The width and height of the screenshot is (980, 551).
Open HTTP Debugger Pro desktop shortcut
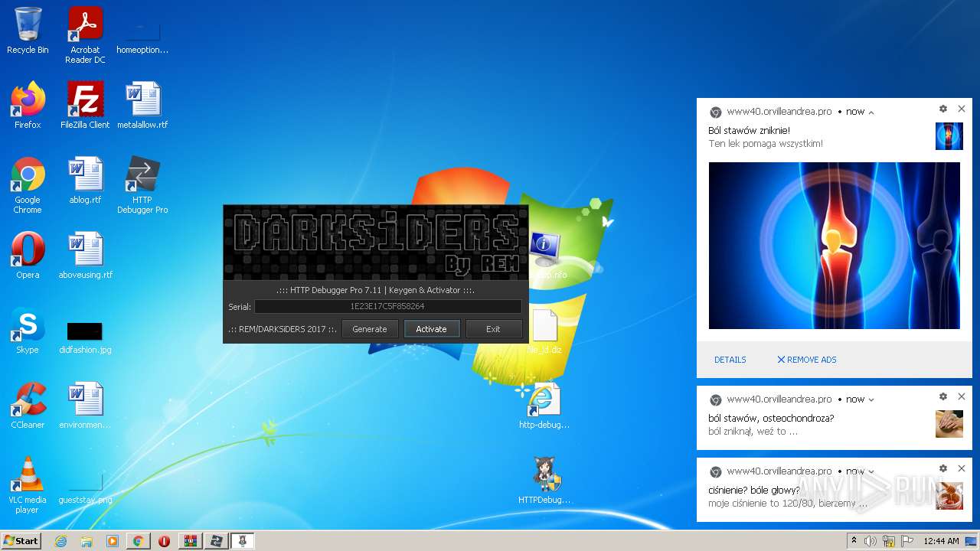click(x=142, y=185)
